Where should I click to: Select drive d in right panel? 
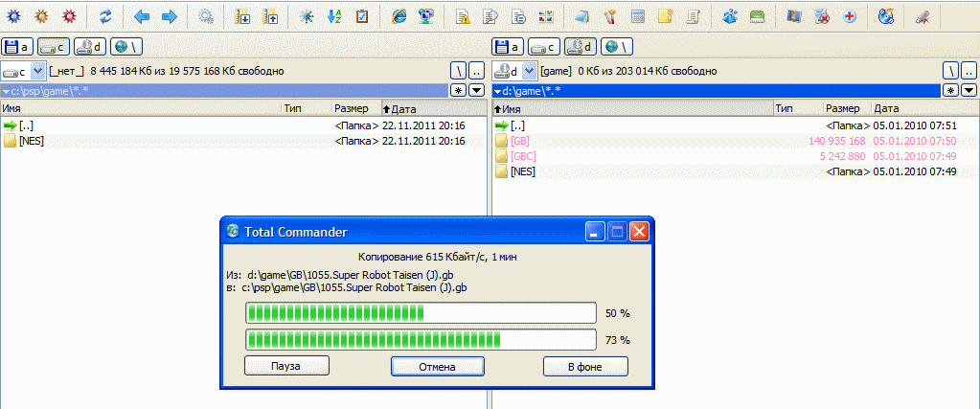pos(581,46)
